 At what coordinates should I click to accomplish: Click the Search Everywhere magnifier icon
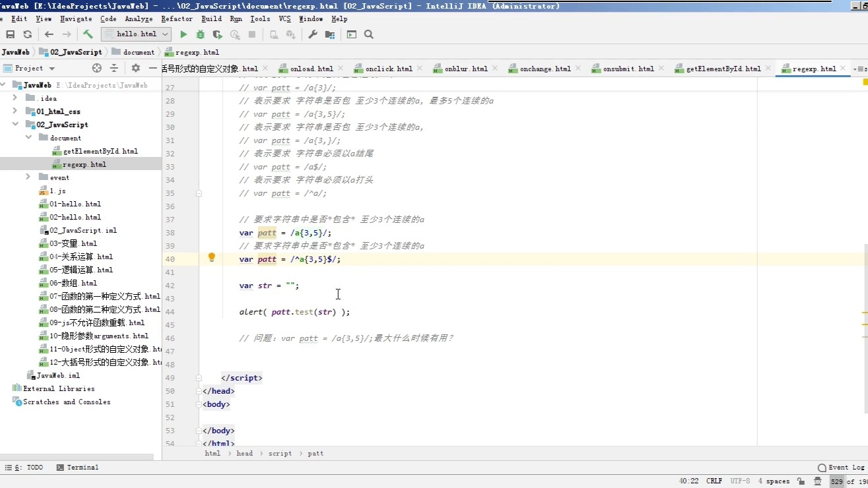click(x=369, y=34)
